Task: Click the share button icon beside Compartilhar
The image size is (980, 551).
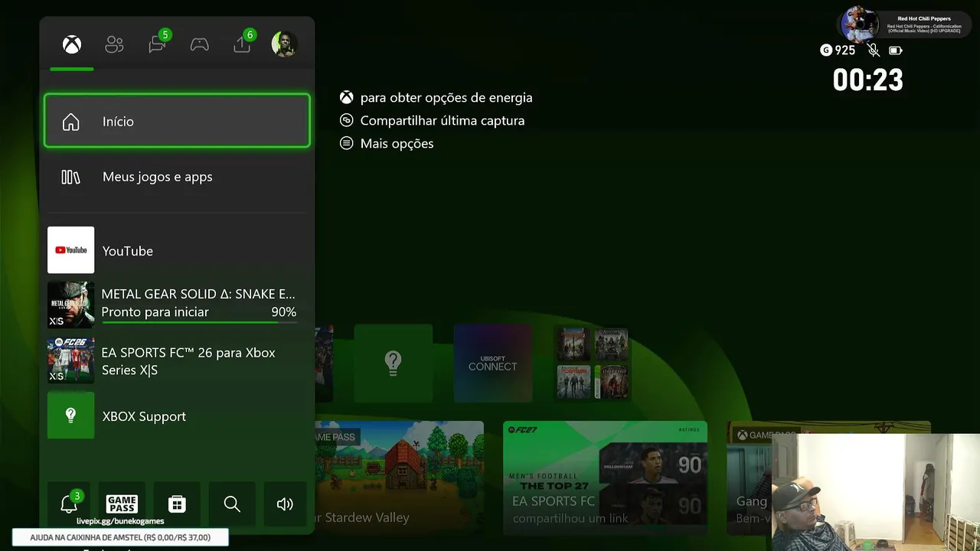Action: (x=347, y=120)
